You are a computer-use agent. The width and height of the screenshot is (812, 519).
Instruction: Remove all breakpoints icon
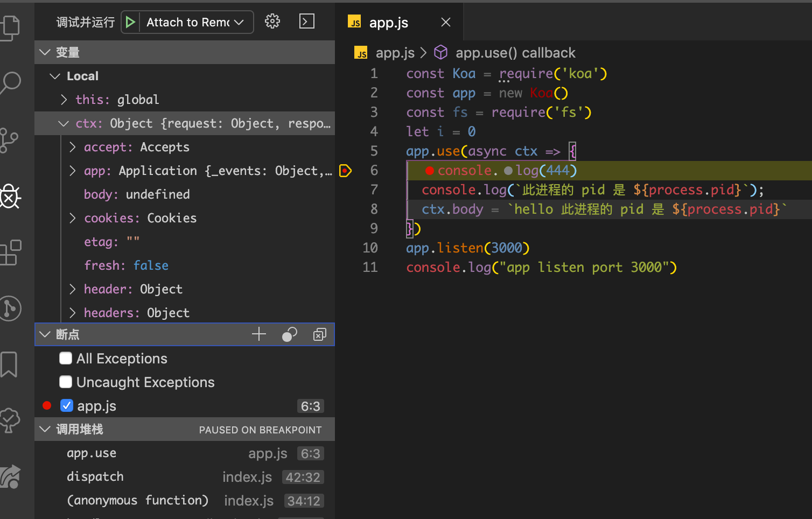319,334
